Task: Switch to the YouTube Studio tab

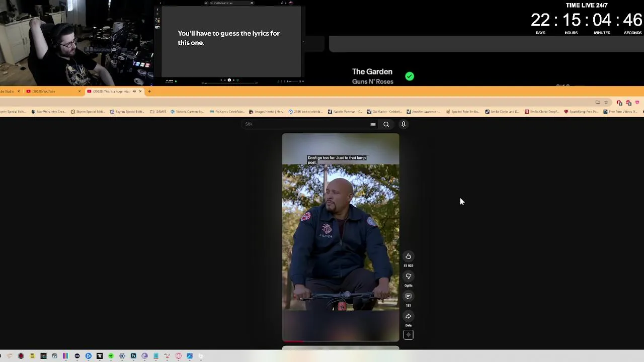Action: (x=10, y=91)
